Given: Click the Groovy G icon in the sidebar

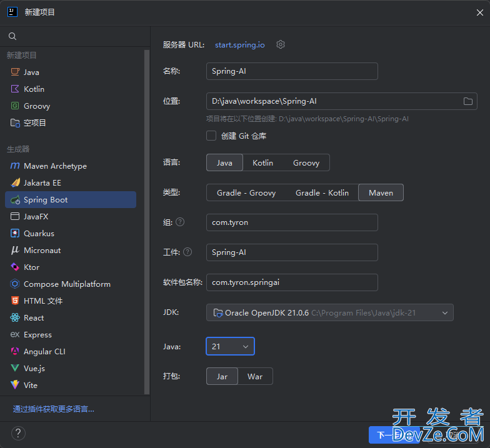Looking at the screenshot, I should pyautogui.click(x=15, y=106).
